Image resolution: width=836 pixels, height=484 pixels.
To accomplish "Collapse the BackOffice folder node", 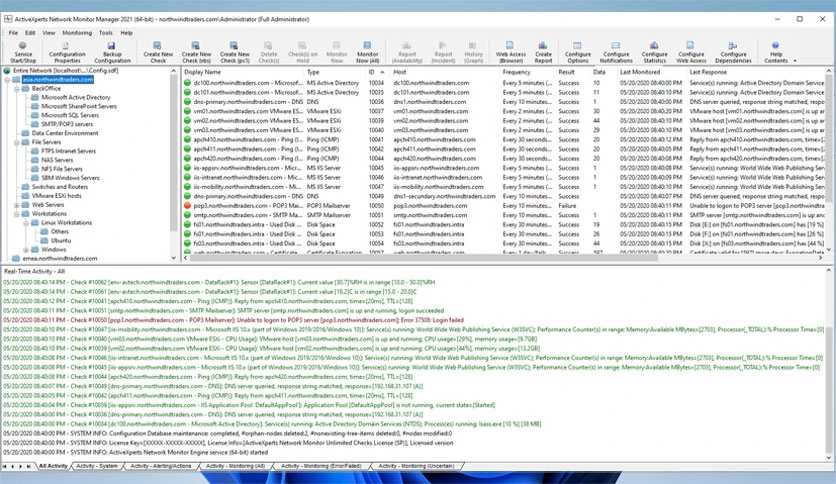I will [17, 89].
